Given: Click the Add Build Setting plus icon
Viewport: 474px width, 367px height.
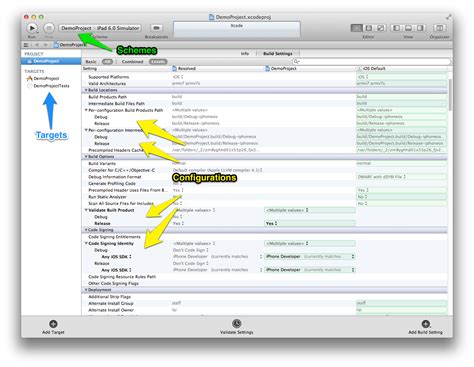Looking at the screenshot, I should tap(426, 324).
